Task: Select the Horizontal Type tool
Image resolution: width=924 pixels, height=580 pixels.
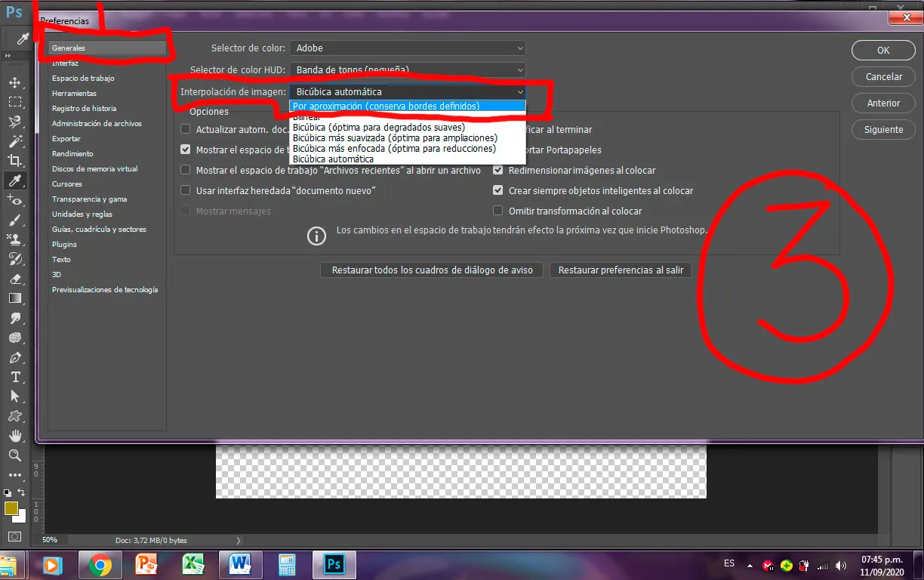Action: coord(14,377)
